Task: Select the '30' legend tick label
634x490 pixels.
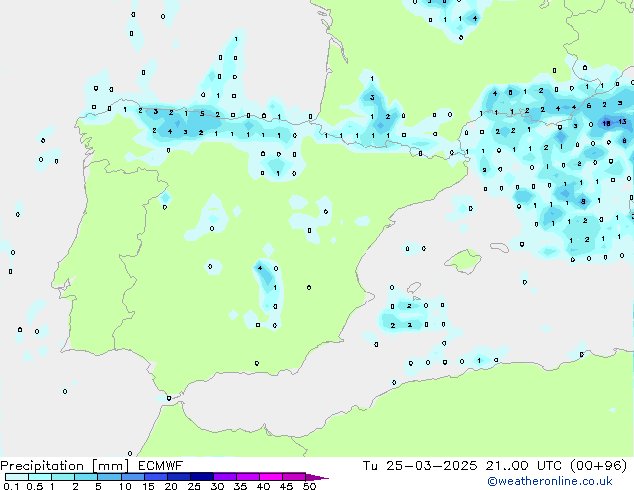Action: (x=217, y=486)
